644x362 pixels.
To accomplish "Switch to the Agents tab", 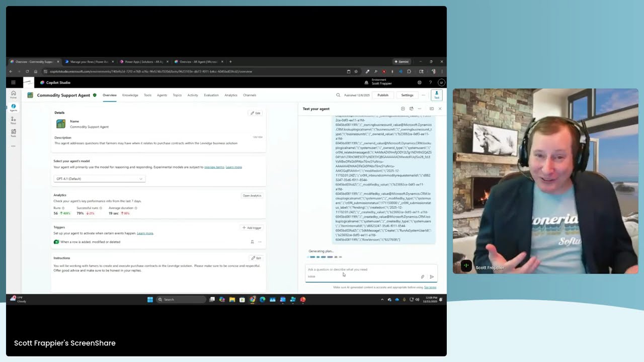I will (162, 95).
